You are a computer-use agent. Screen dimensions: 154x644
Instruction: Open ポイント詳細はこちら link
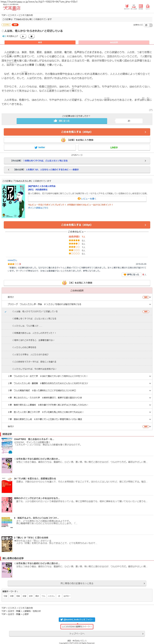coord(38,208)
